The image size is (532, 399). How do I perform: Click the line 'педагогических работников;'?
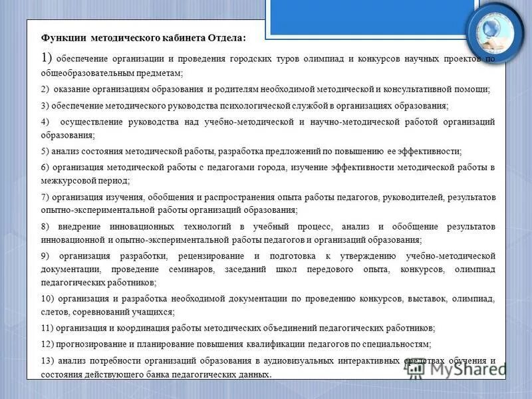[x=98, y=282]
